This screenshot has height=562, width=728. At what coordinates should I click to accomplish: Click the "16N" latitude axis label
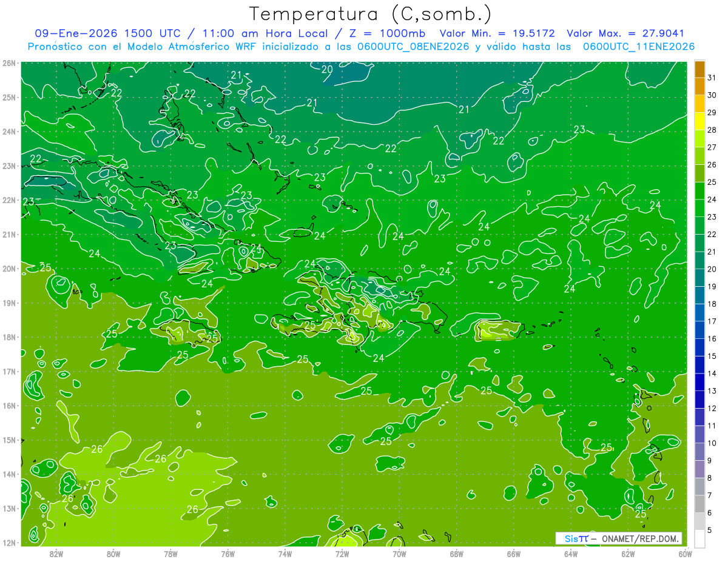(x=9, y=406)
